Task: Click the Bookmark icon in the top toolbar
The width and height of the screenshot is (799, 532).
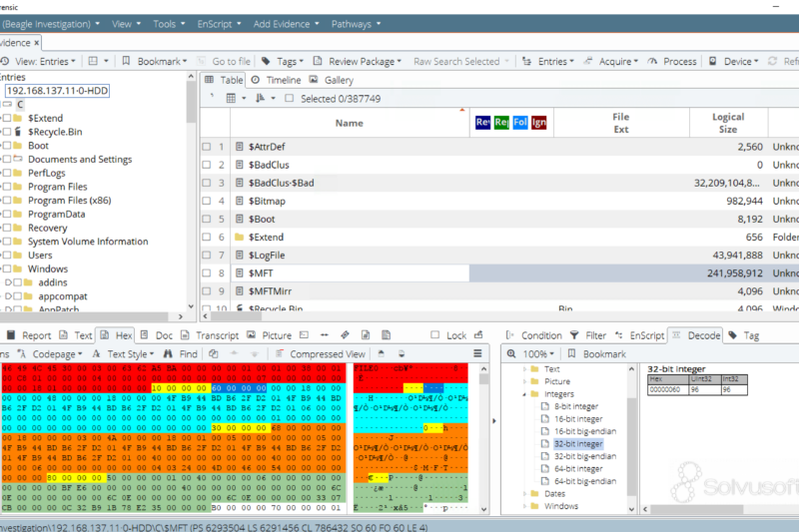Action: [126, 61]
